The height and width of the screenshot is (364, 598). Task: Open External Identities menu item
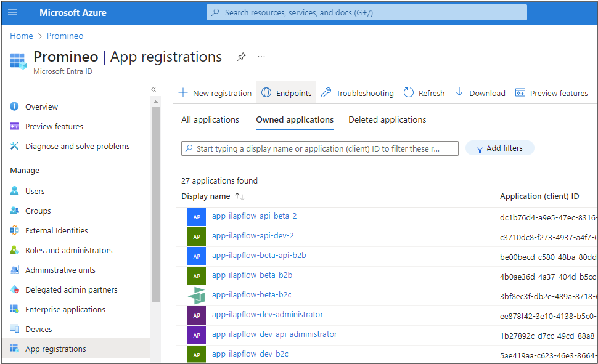tap(57, 230)
